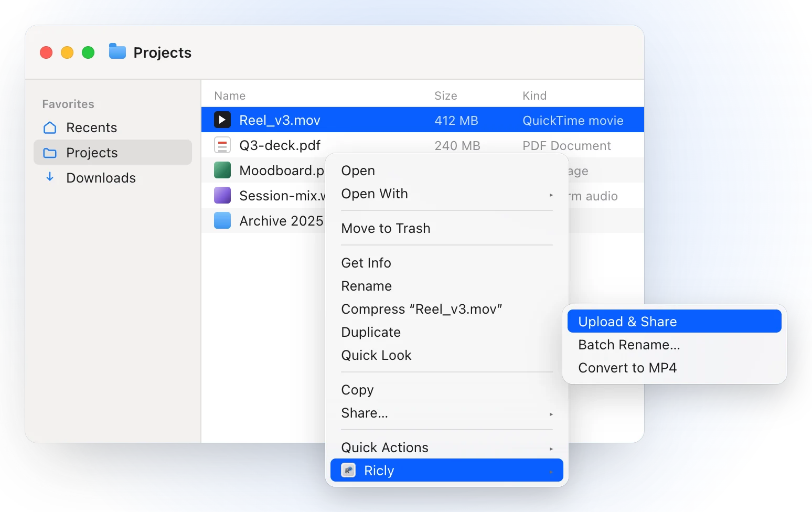
Task: Click the green zoom window button
Action: click(x=88, y=52)
